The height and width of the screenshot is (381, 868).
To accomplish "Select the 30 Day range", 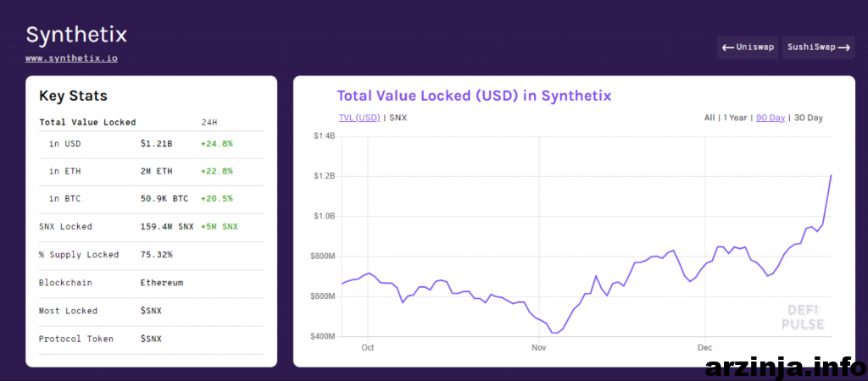I will (x=808, y=118).
